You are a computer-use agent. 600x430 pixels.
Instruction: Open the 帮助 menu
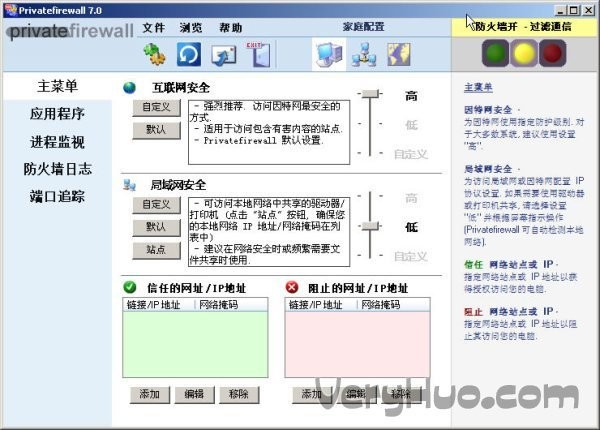[x=230, y=28]
